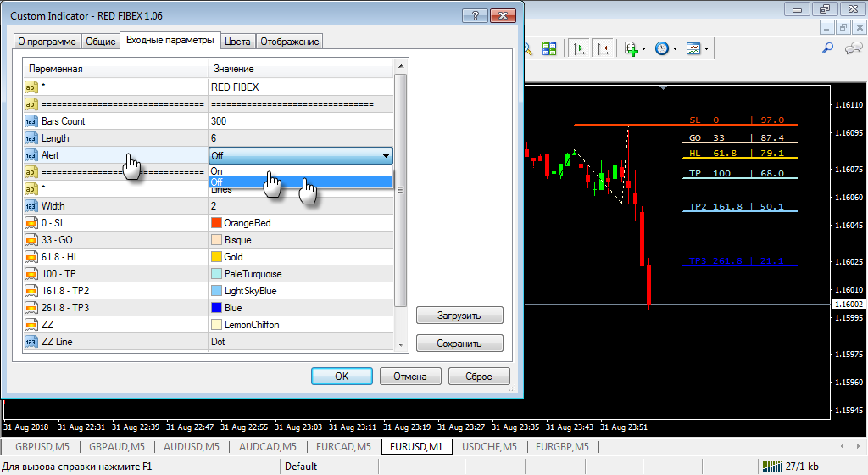
Task: Open the Alert value combo box
Action: click(301, 155)
